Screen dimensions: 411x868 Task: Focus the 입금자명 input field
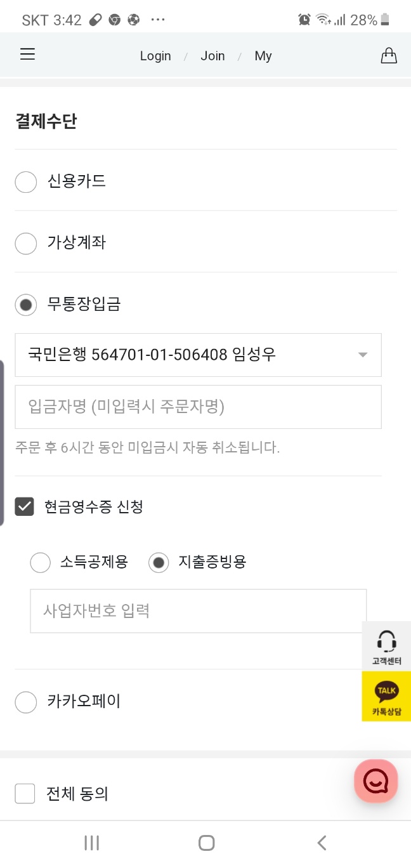point(198,407)
